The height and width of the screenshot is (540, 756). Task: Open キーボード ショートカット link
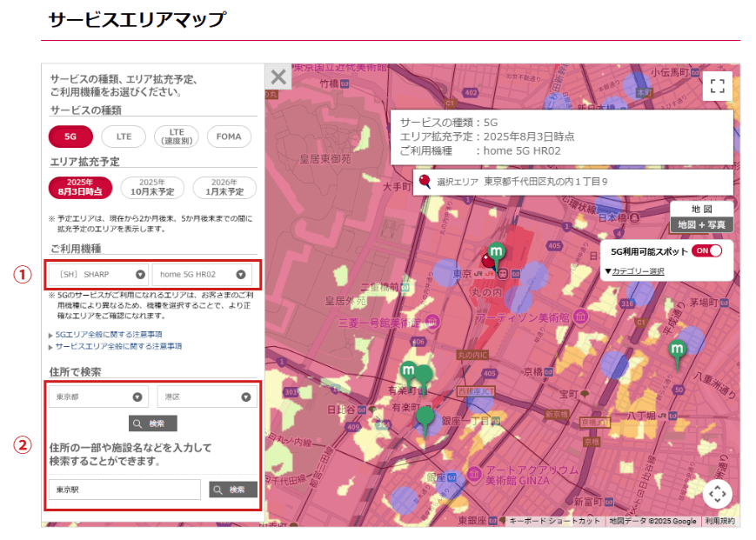554,521
